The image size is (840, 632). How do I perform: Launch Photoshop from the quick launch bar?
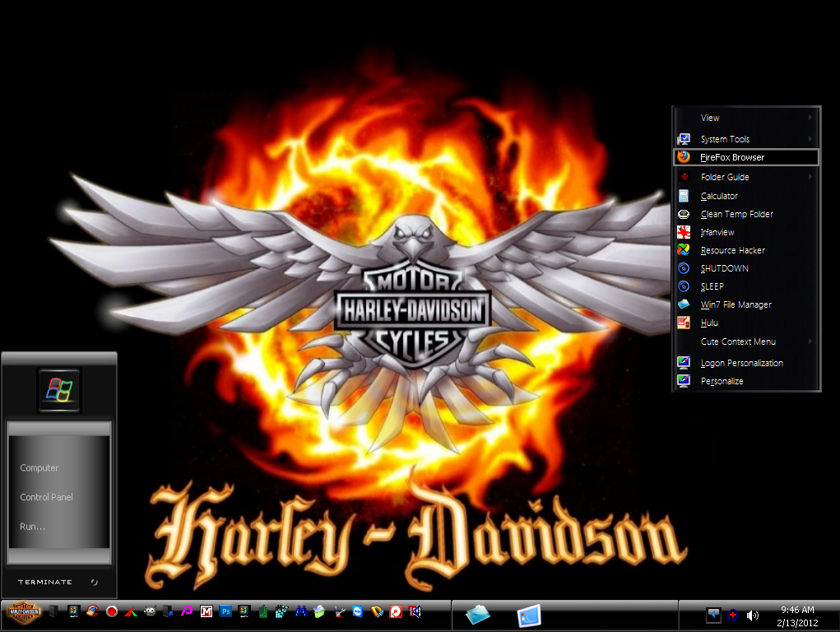click(x=225, y=611)
